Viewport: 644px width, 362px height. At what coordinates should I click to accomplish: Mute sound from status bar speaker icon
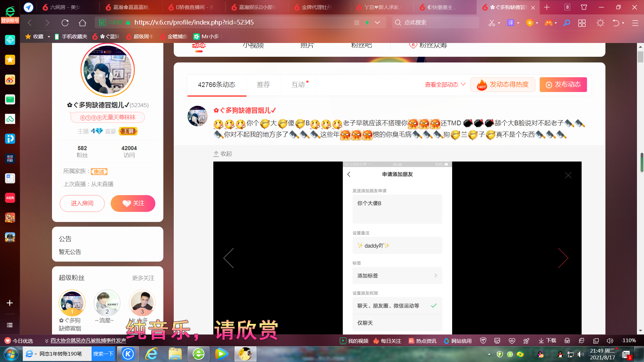pyautogui.click(x=610, y=341)
